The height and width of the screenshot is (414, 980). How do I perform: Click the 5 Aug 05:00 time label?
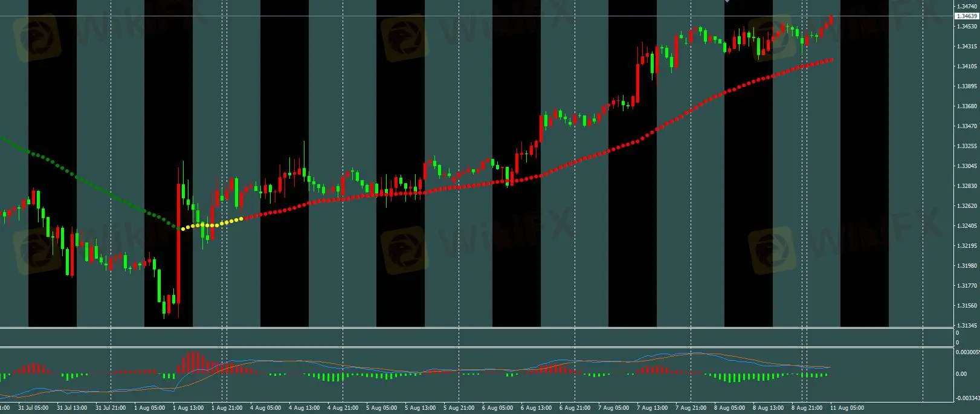tap(381, 408)
